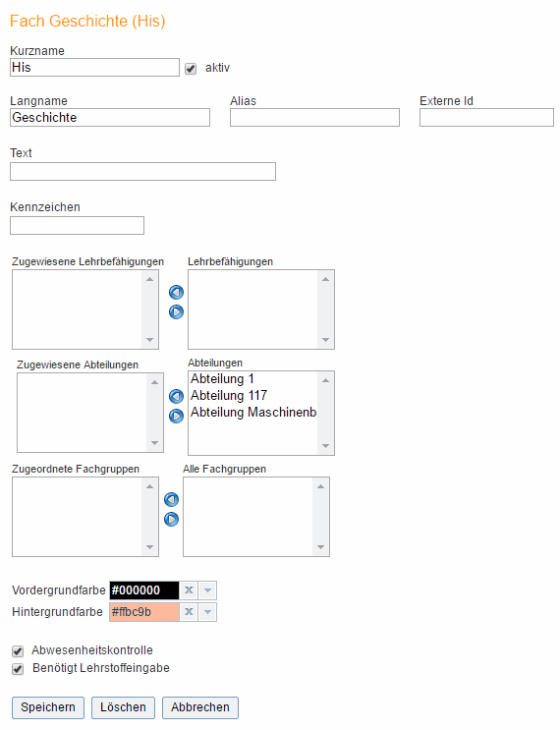This screenshot has width=560, height=730.
Task: Uncheck Abwesenheitskontrolle option
Action: coord(18,650)
